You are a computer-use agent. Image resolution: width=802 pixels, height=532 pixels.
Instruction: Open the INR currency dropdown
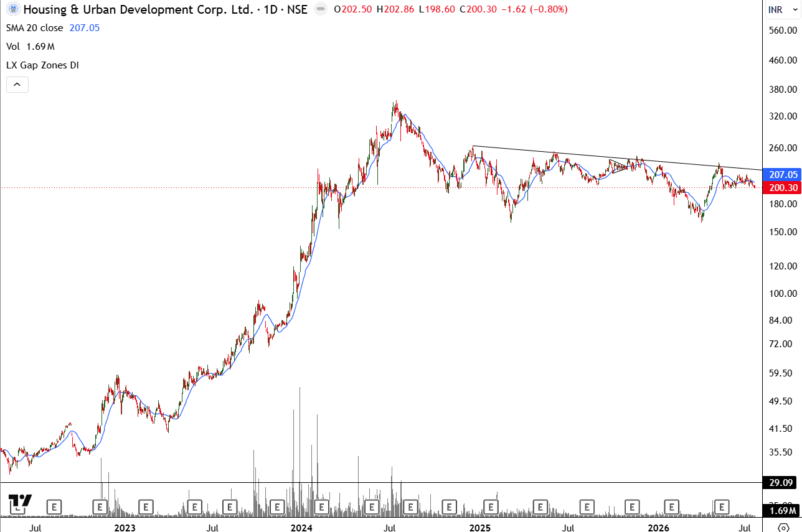coord(783,10)
